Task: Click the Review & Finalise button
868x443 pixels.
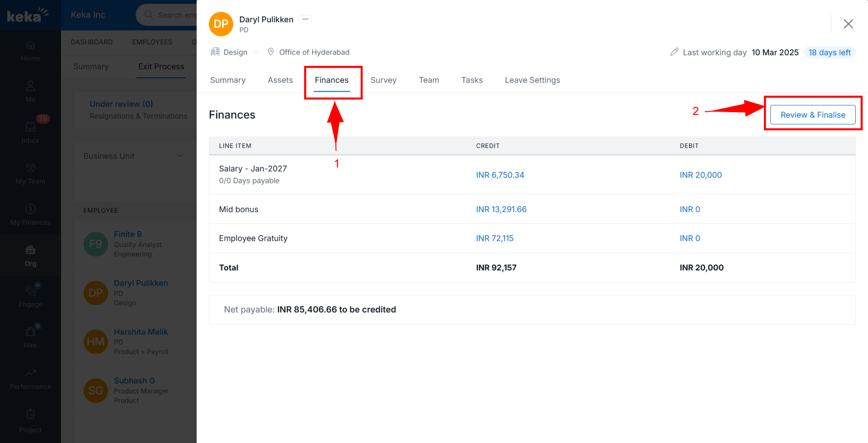Action: point(812,115)
